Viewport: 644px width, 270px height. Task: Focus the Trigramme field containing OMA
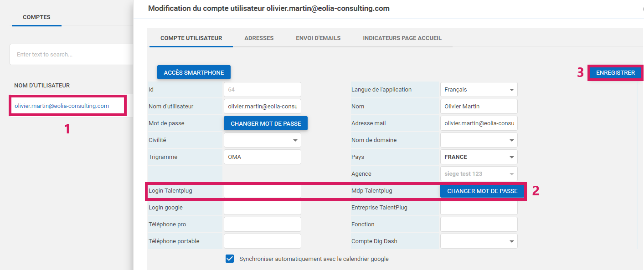click(x=262, y=157)
